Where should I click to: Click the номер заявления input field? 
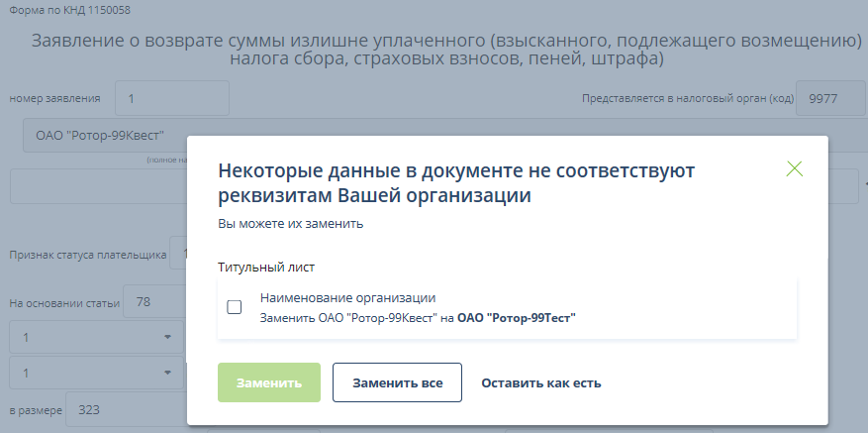(171, 98)
